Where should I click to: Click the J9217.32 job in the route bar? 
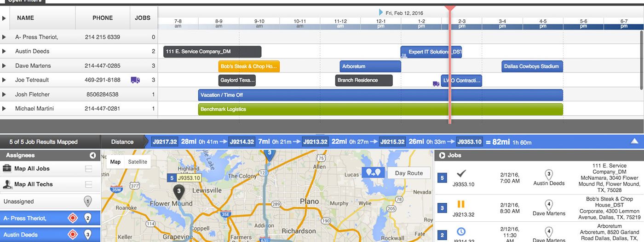click(x=165, y=142)
